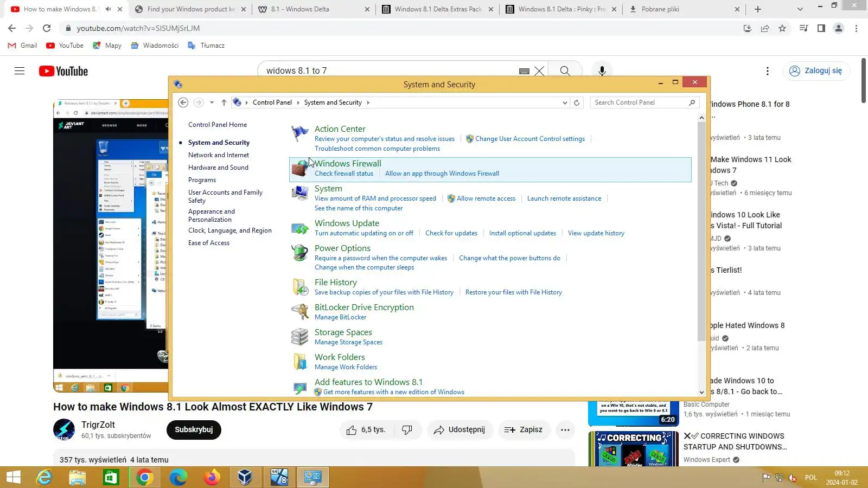This screenshot has height=488, width=868.
Task: Click the Control Panel vertical scrollbar
Action: pos(701,232)
